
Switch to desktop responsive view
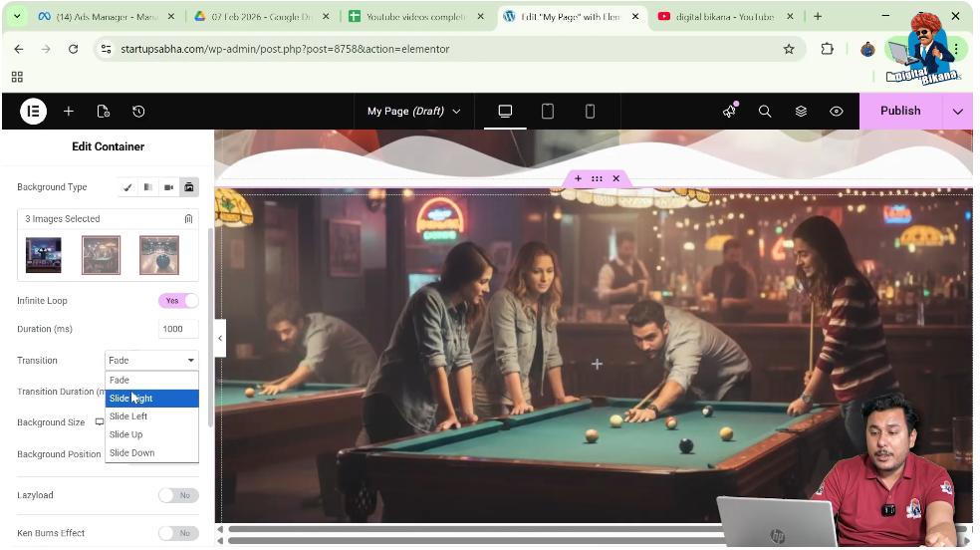tap(505, 112)
